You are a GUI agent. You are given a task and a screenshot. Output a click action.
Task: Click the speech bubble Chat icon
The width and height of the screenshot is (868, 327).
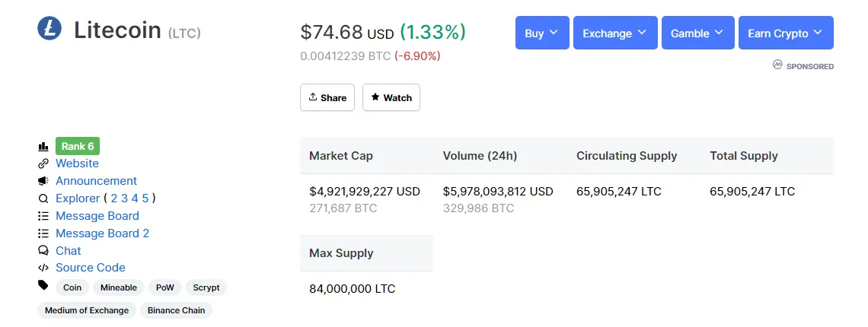43,251
